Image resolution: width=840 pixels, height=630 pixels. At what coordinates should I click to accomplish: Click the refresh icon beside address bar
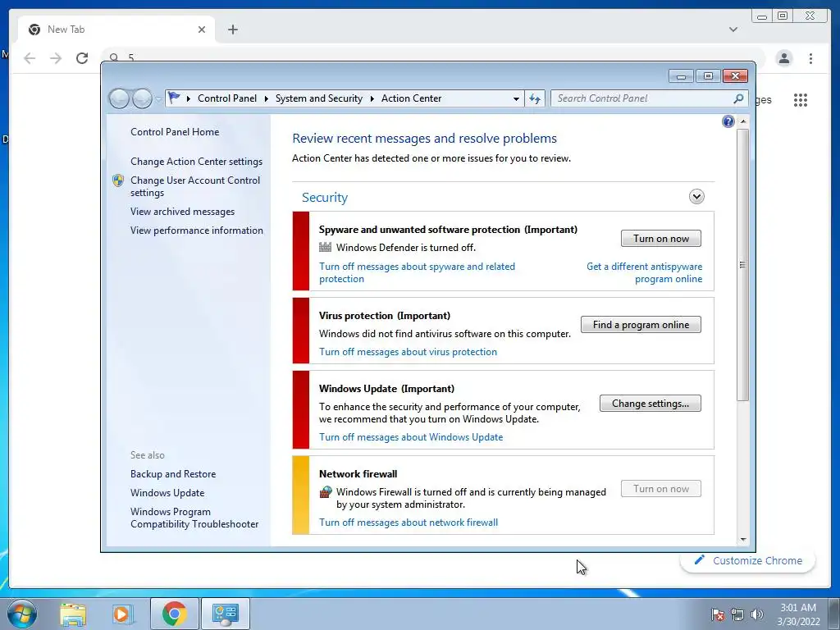(x=535, y=98)
